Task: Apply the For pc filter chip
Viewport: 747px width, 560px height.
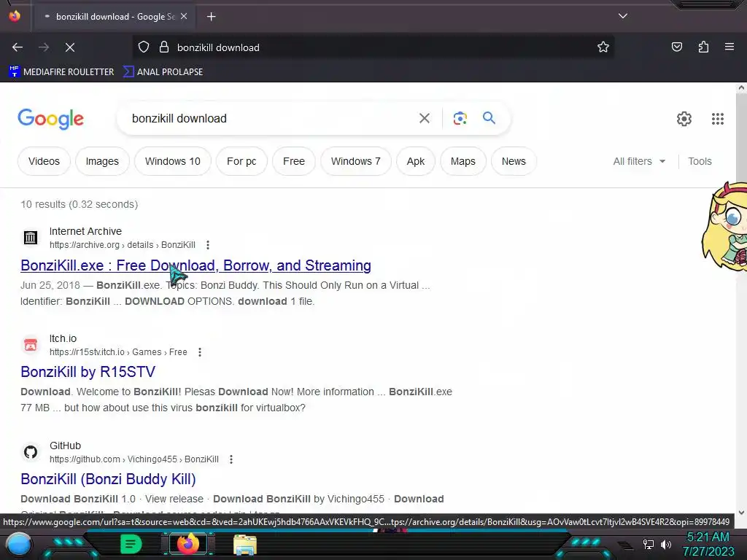Action: tap(241, 161)
